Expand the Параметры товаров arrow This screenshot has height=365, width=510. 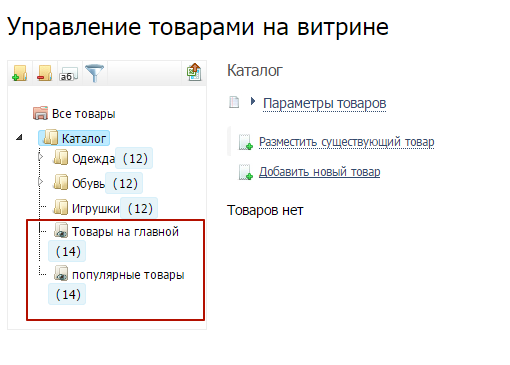tap(253, 101)
